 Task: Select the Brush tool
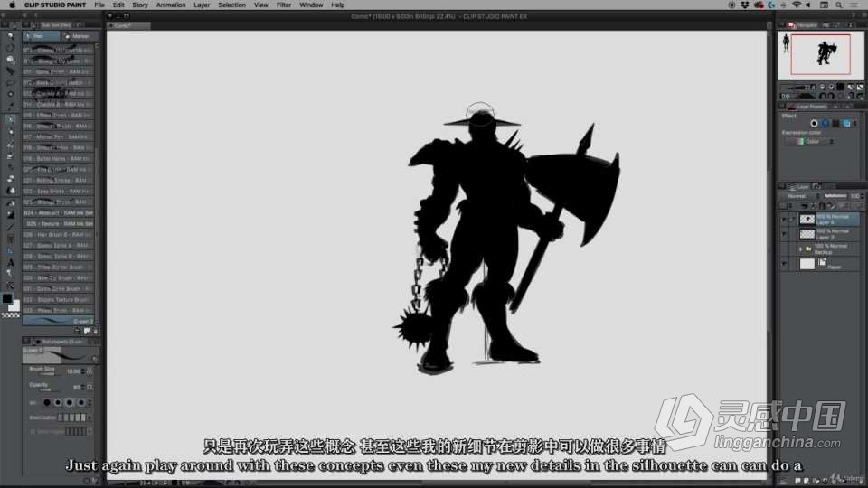tap(10, 144)
